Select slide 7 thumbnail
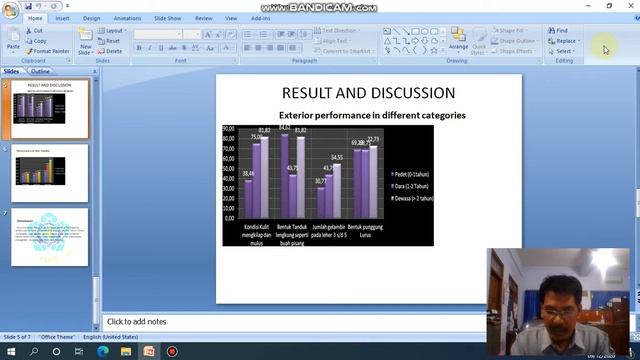The width and height of the screenshot is (640, 360). click(x=49, y=237)
